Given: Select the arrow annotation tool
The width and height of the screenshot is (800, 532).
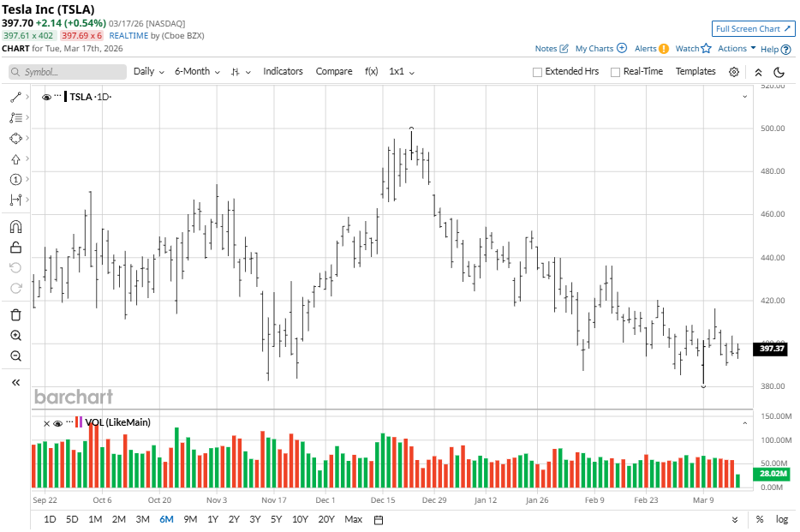Looking at the screenshot, I should coord(16,158).
